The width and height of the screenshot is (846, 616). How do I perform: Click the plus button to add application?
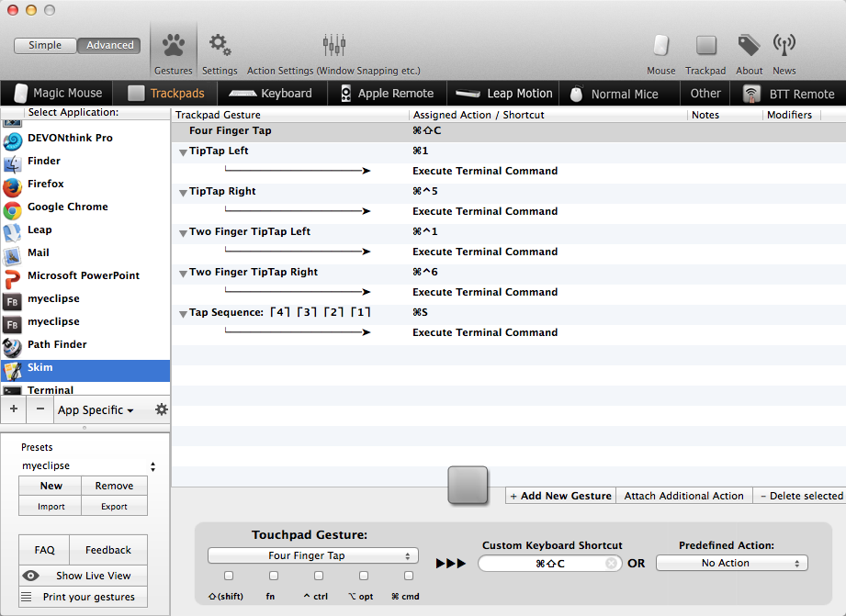tap(14, 409)
